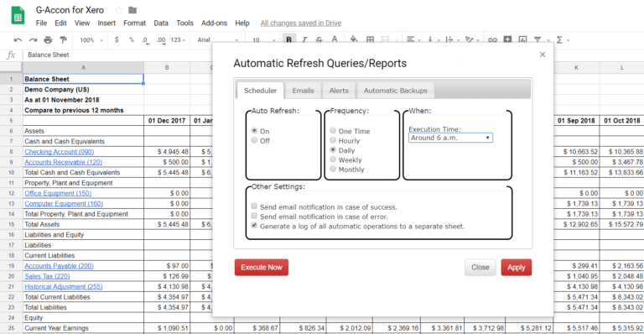644x334 pixels.
Task: Click the merge cells icon
Action: pos(385,39)
